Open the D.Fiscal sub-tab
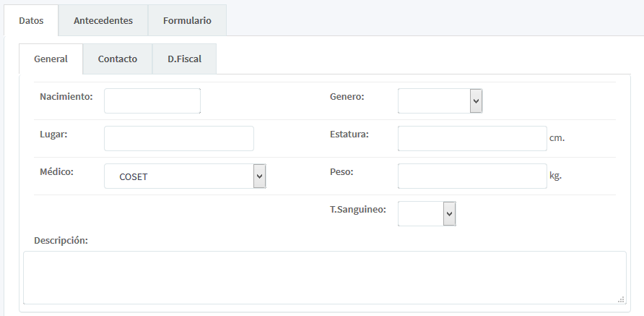644x316 pixels. (x=184, y=59)
